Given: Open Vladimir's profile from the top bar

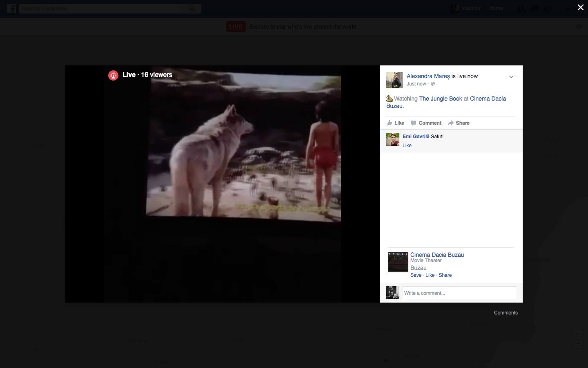Looking at the screenshot, I should point(466,8).
